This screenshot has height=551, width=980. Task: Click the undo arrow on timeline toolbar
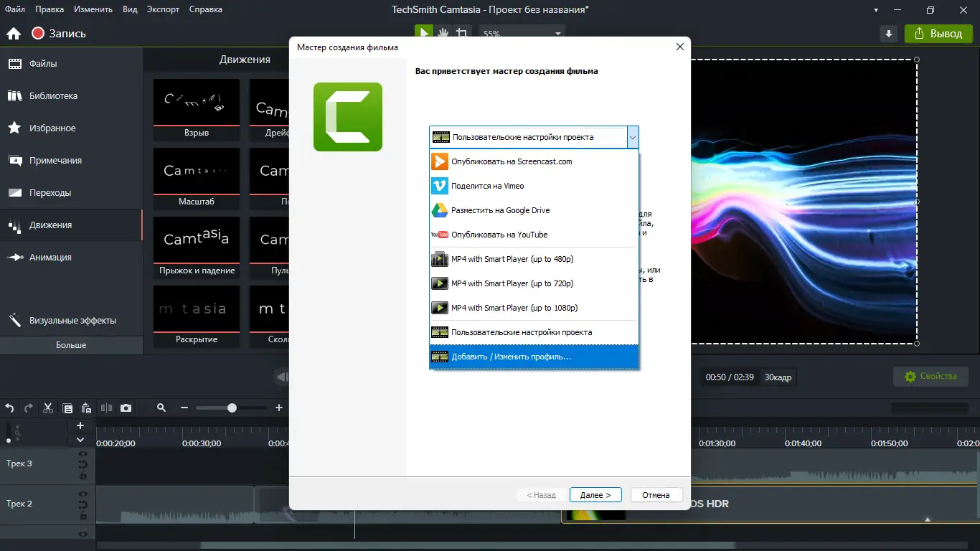click(9, 408)
